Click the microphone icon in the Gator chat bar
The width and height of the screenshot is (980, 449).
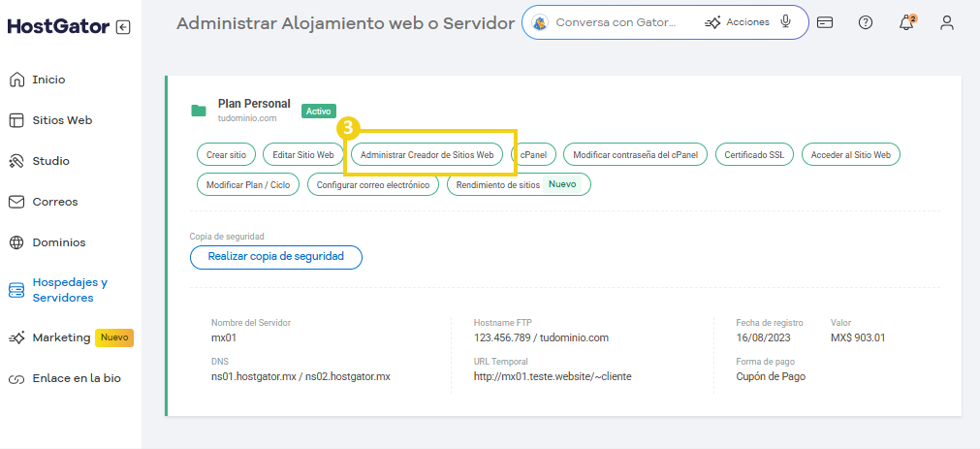pos(785,22)
